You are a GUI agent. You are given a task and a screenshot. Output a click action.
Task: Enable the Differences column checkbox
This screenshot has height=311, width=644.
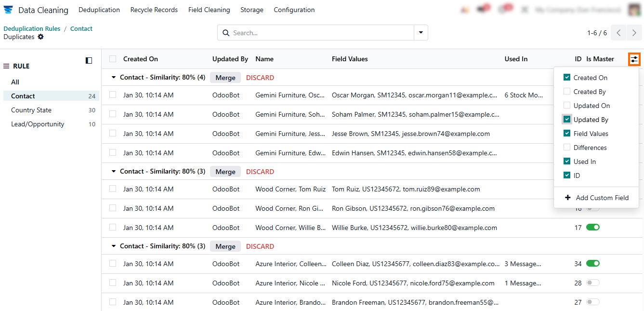567,148
